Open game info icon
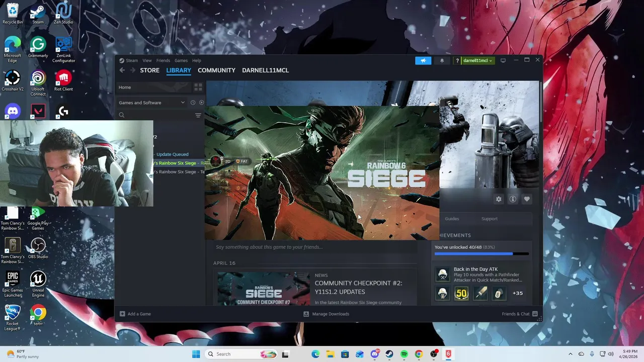The width and height of the screenshot is (644, 362). [513, 199]
